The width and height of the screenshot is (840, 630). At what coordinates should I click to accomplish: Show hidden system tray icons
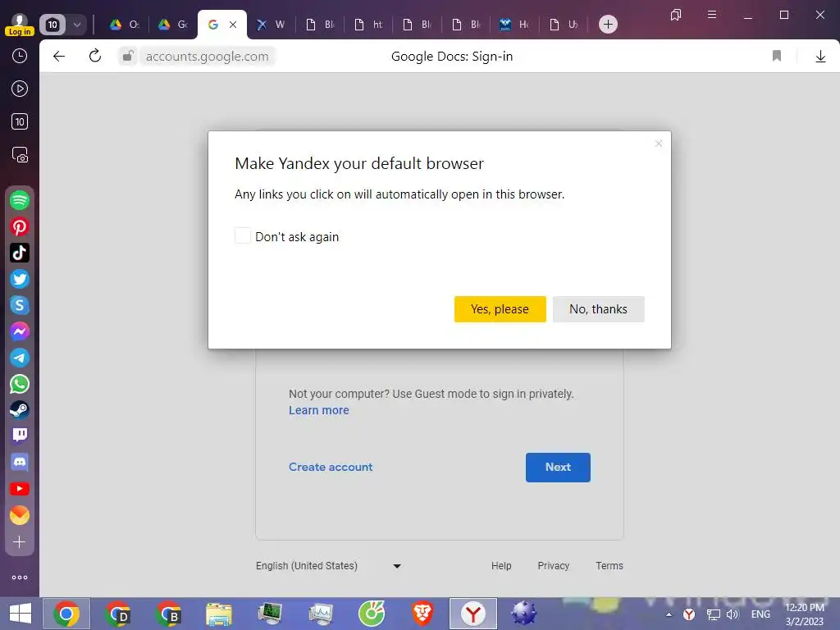tap(669, 614)
